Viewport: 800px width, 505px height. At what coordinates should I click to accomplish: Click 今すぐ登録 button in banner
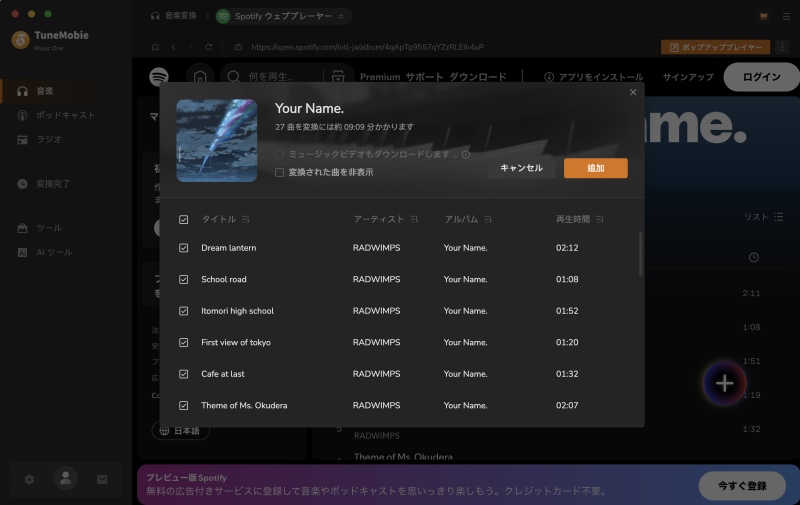(x=742, y=486)
